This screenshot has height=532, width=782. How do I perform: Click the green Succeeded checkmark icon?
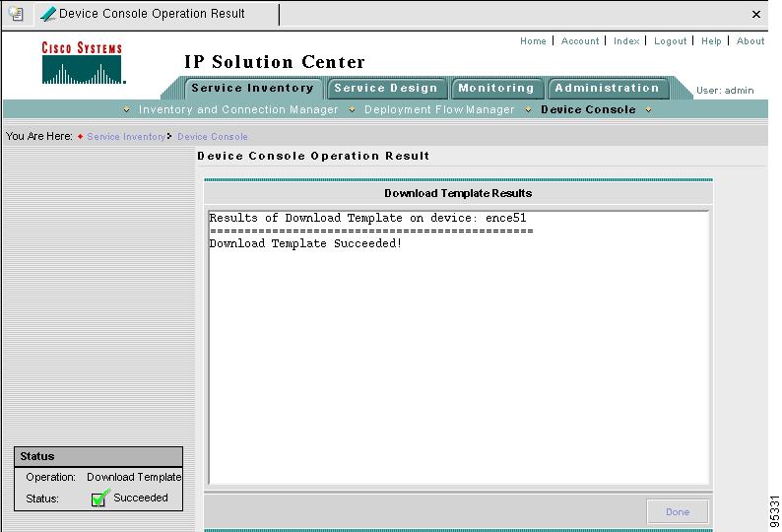[100, 498]
